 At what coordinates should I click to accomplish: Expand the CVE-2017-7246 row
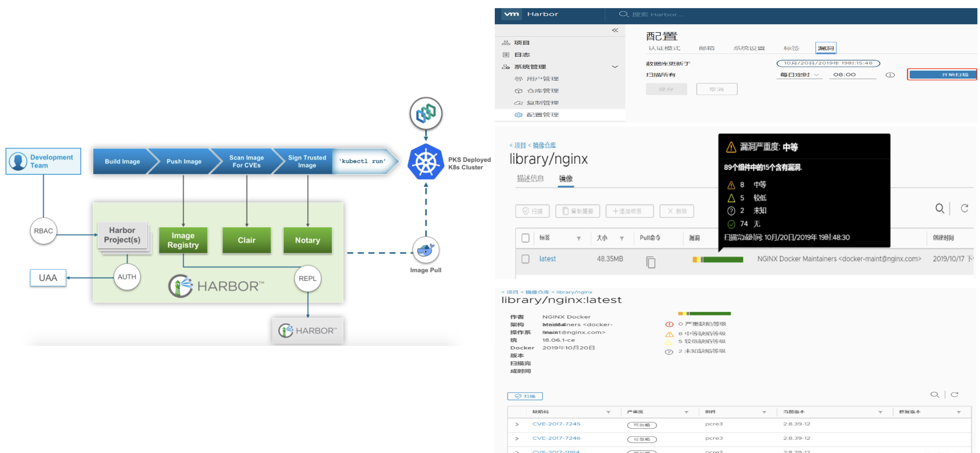(517, 439)
